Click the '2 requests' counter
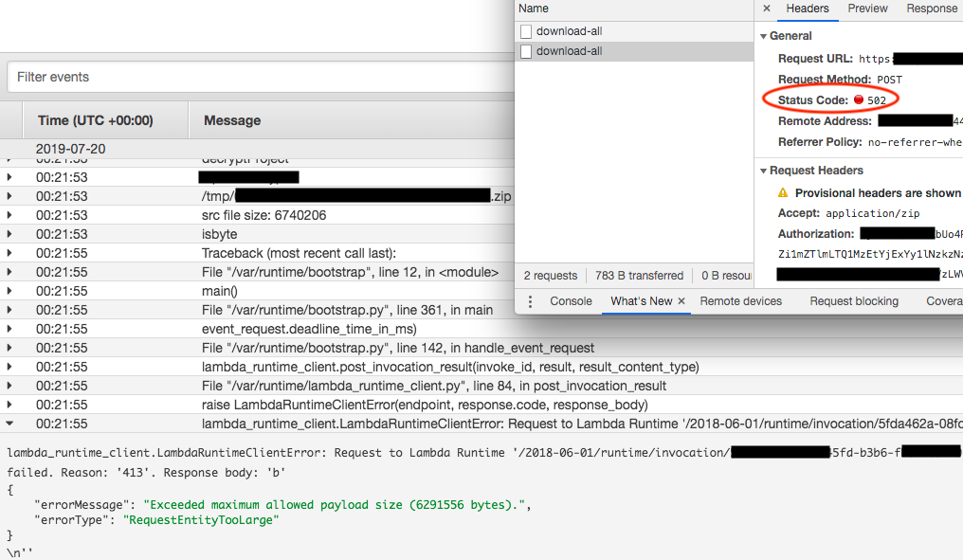This screenshot has height=560, width=963. click(x=551, y=275)
